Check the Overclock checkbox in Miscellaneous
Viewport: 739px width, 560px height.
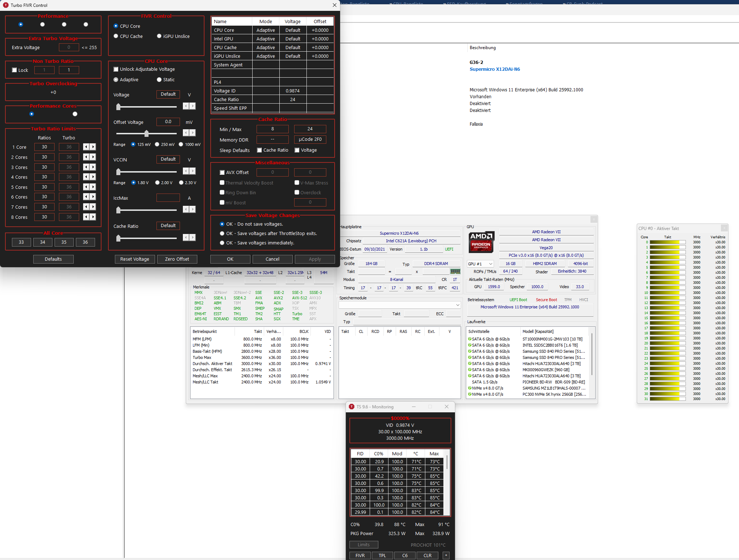click(x=297, y=192)
